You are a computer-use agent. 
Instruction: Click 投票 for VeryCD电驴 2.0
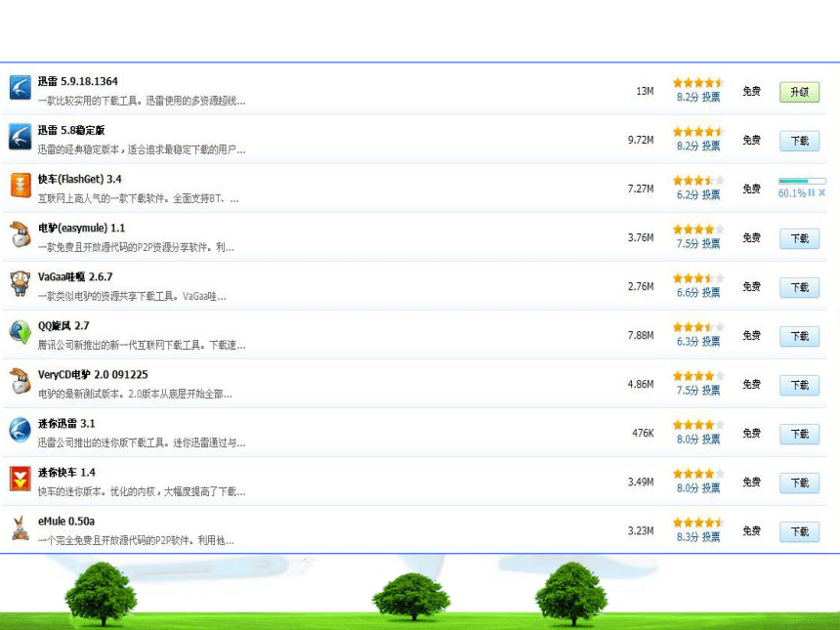coord(711,390)
